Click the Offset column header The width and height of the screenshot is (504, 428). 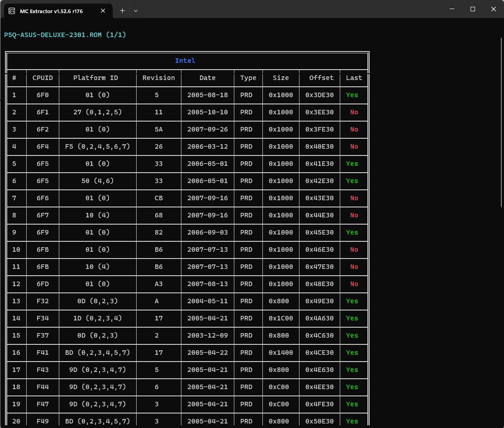point(321,78)
